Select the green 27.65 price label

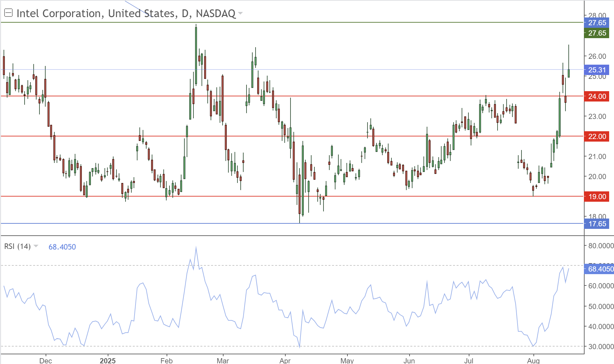point(597,33)
